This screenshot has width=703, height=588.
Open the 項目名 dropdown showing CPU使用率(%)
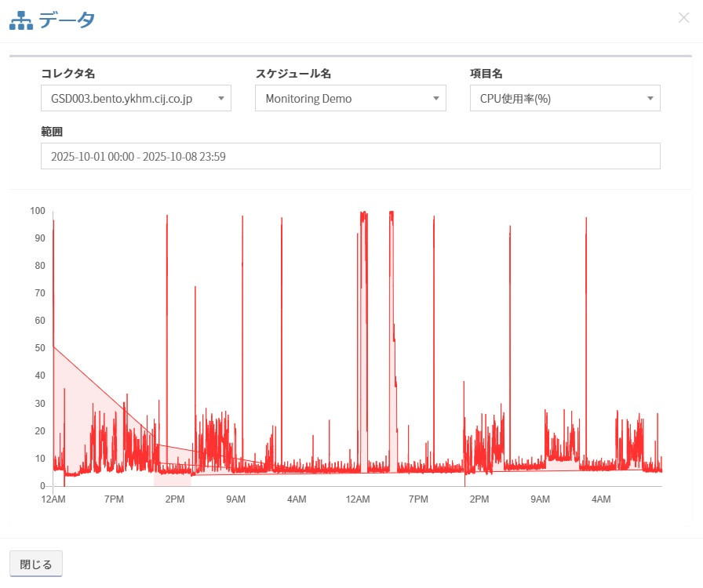click(x=564, y=99)
